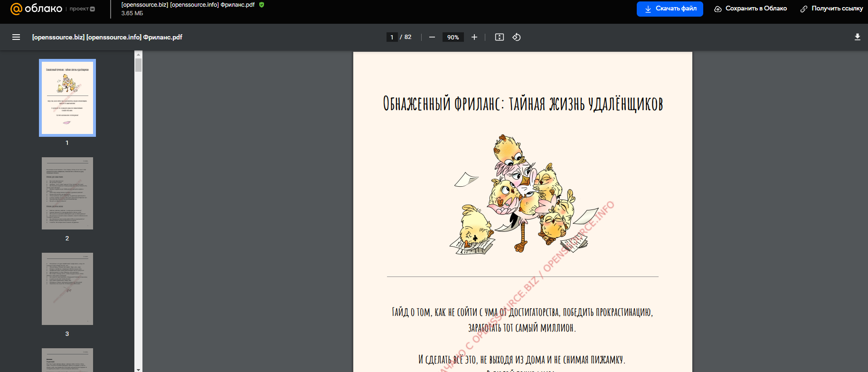Click the total pages count 82

408,37
